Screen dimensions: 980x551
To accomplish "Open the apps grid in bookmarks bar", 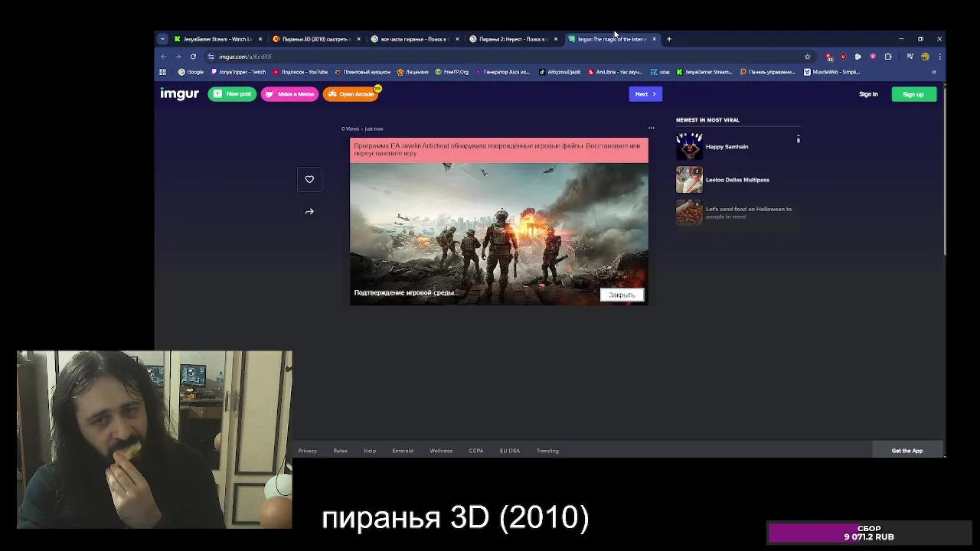I will click(x=162, y=72).
